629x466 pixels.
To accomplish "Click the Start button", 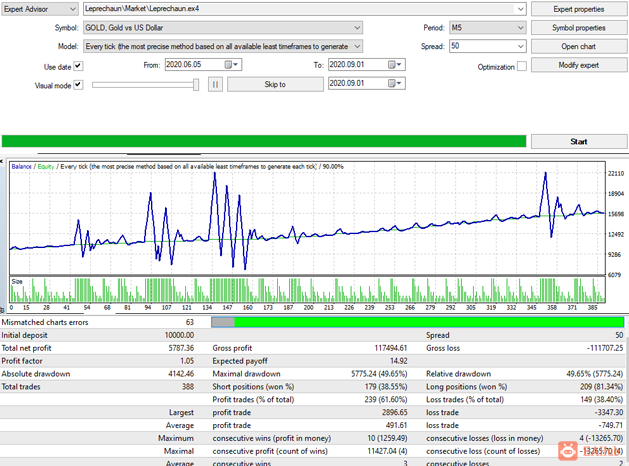I will 578,142.
